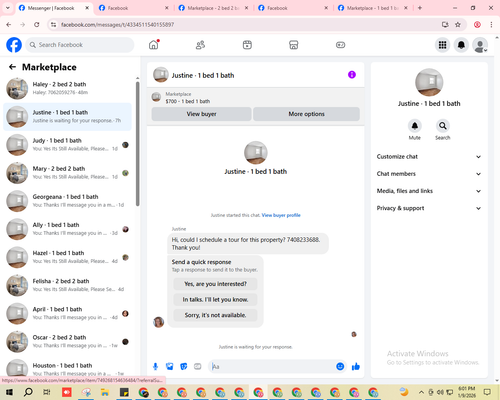
Task: Open the emoji picker in message box
Action: click(340, 367)
